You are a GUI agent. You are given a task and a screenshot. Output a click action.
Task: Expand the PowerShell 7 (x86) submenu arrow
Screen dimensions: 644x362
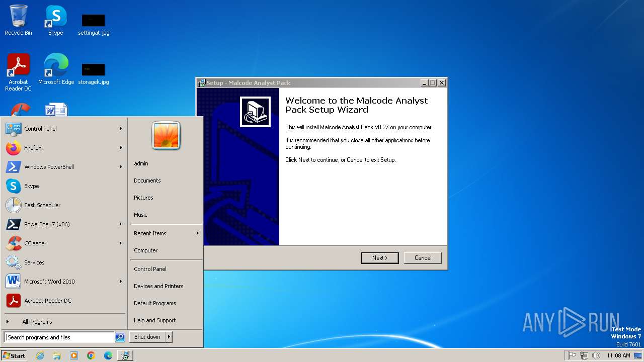click(121, 224)
